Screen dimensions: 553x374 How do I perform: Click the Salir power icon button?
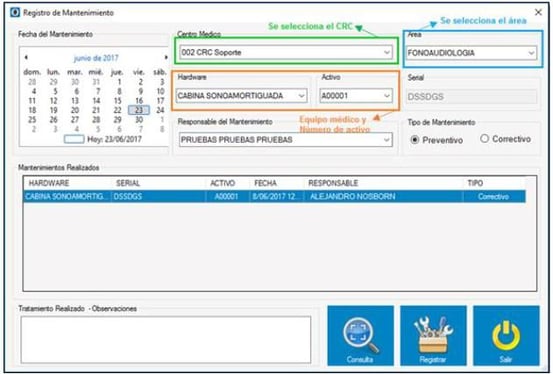click(506, 336)
